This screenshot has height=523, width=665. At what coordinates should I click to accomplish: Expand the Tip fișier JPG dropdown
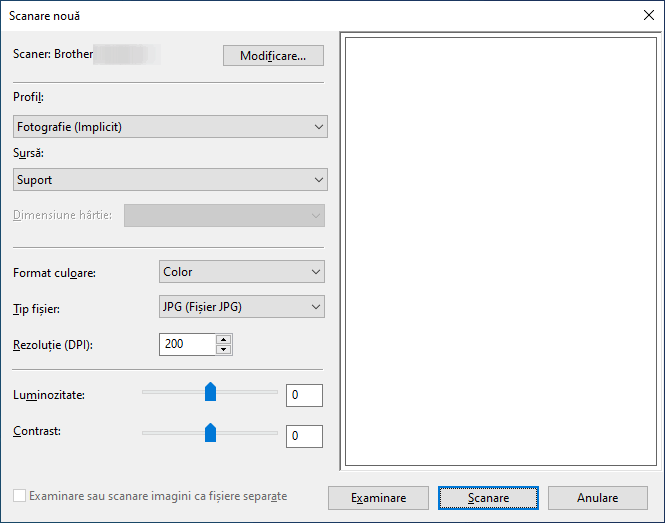(242, 307)
